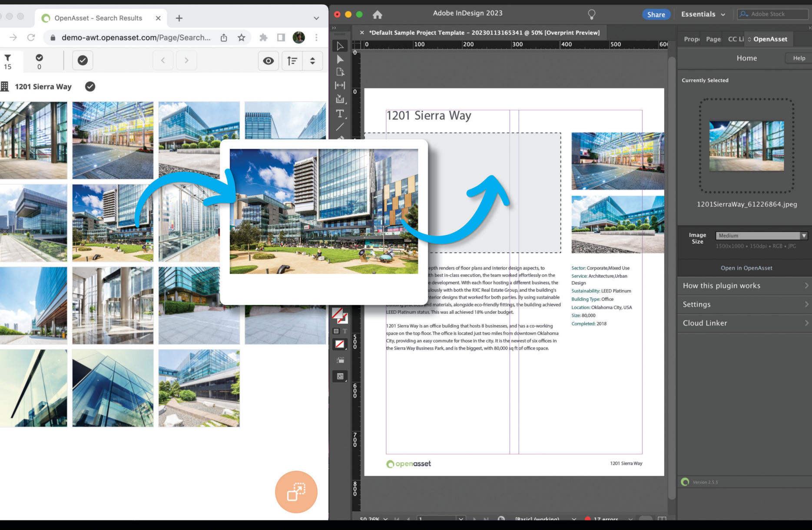Toggle the select-all check circle button
The image size is (812, 530).
[x=83, y=60]
